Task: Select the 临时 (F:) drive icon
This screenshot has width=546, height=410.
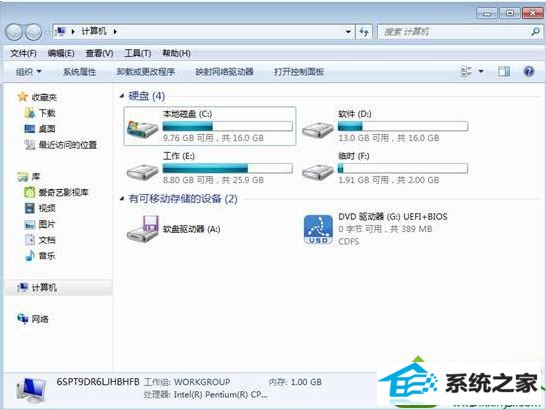Action: [x=318, y=172]
